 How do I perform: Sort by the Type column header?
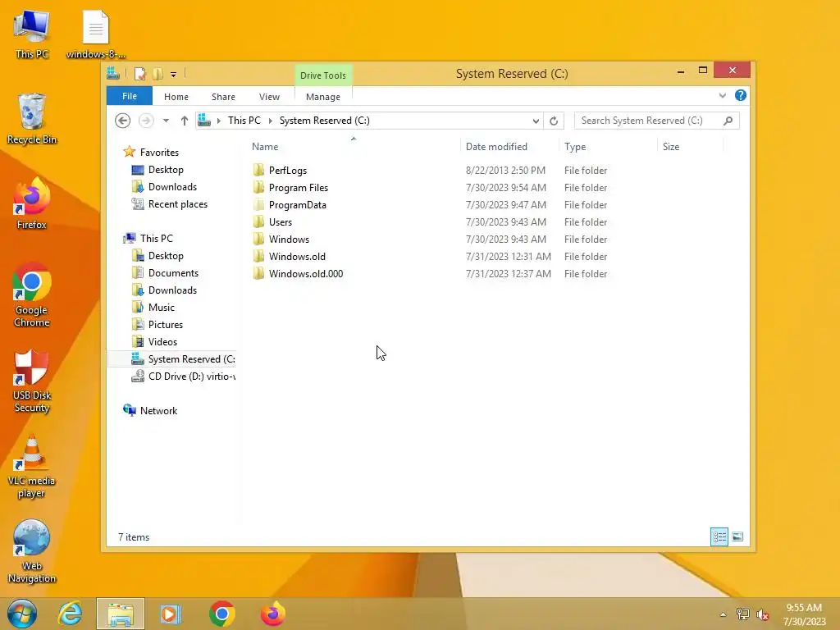click(x=608, y=146)
